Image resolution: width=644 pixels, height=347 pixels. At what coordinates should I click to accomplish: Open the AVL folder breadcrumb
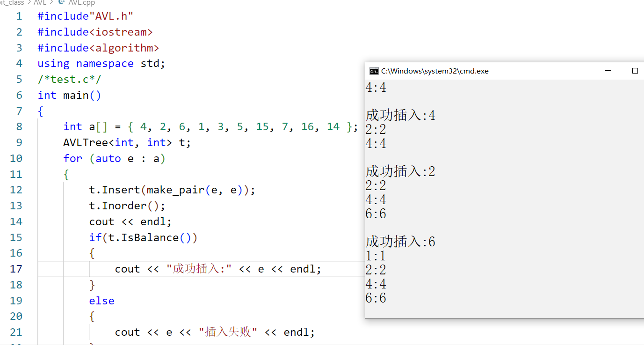40,2
